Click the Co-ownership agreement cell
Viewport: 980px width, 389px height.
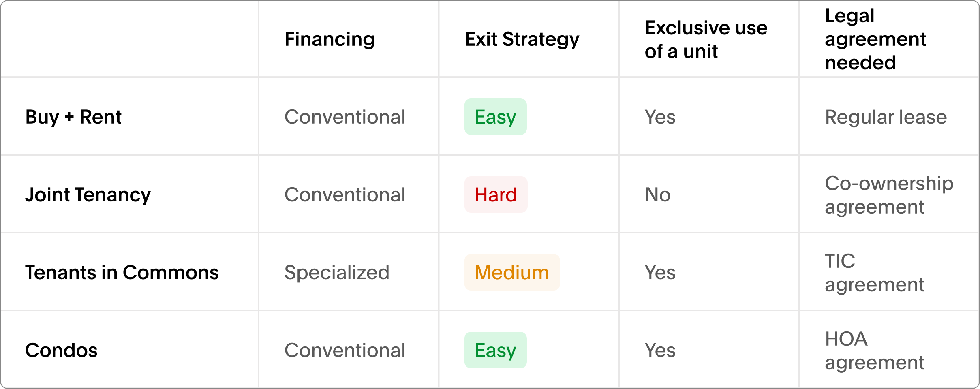(x=889, y=195)
